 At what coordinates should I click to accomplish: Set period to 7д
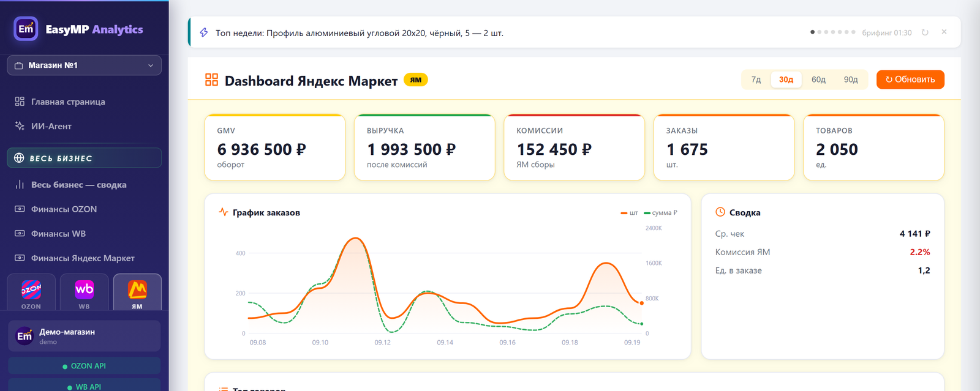(x=756, y=80)
